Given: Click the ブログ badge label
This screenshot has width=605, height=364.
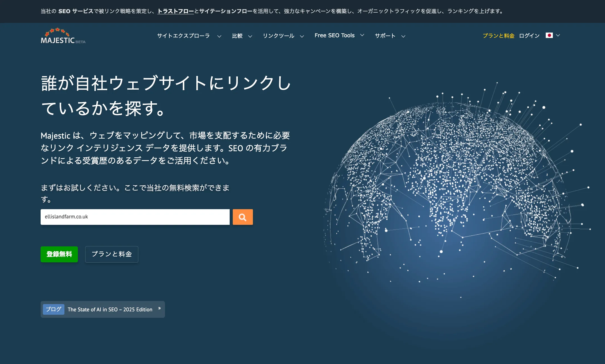Looking at the screenshot, I should [53, 309].
